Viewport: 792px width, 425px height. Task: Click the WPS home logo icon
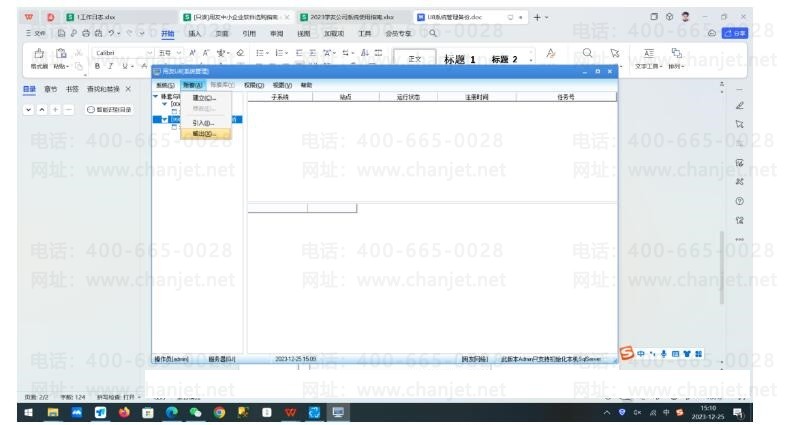(x=29, y=17)
